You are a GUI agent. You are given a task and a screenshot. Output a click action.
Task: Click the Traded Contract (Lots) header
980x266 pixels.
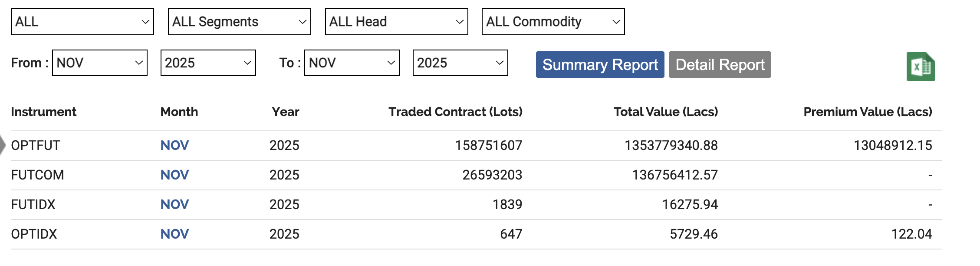point(455,112)
